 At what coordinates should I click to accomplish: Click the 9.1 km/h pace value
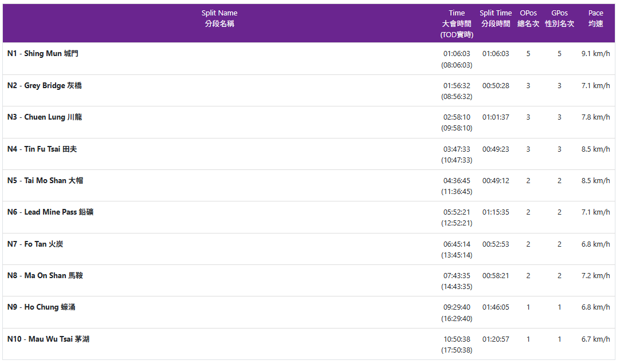pyautogui.click(x=595, y=54)
